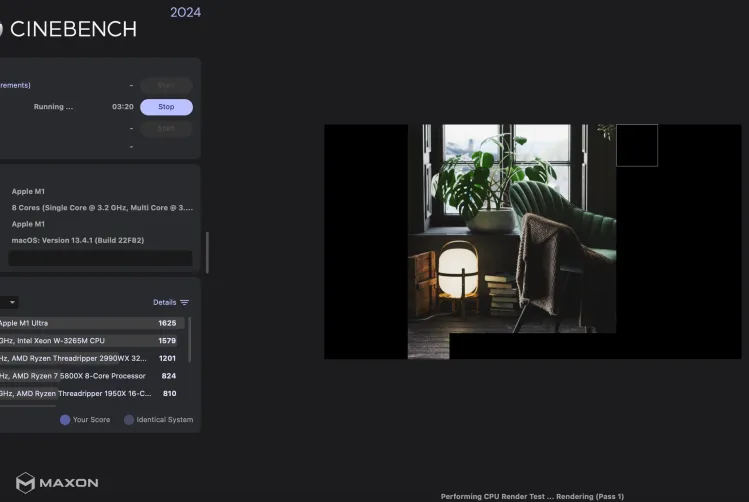Viewport: 749px width, 502px height.
Task: Click the ranking list scrollbar
Action: tap(190, 340)
